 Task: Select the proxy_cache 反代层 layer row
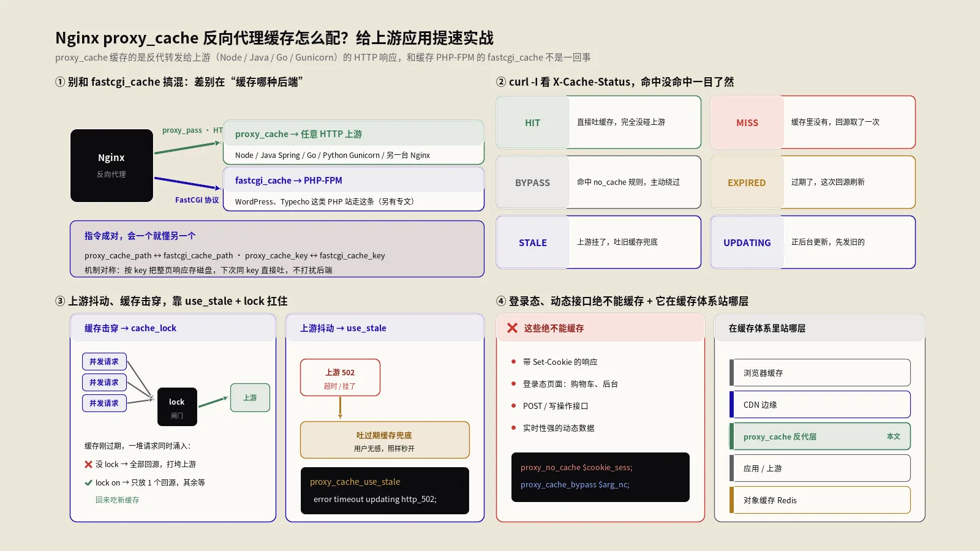[x=820, y=437]
